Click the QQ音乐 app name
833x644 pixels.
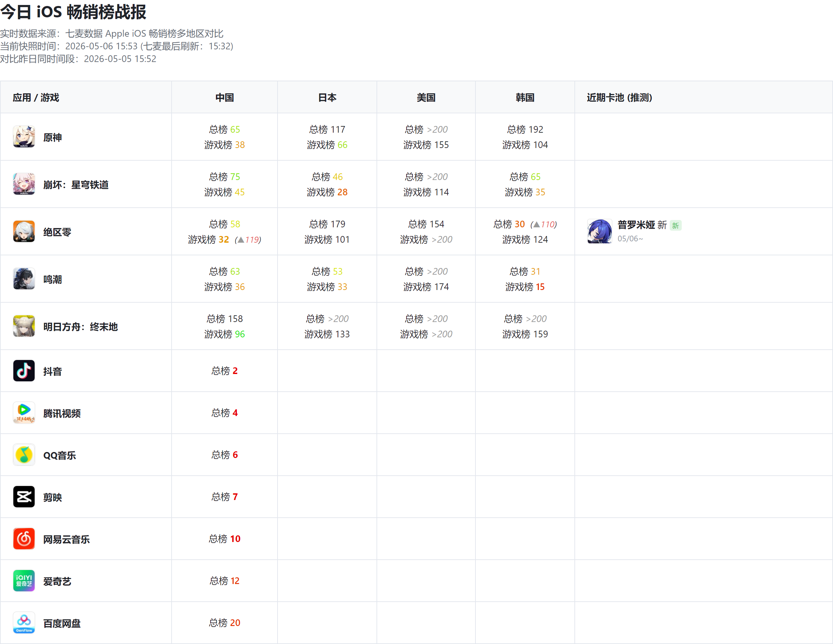click(x=60, y=455)
